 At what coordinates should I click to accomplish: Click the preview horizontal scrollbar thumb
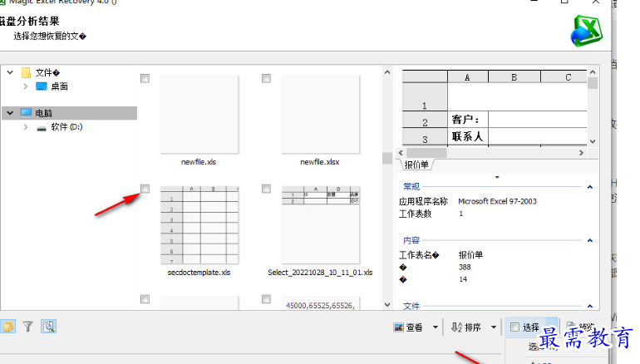(426, 153)
